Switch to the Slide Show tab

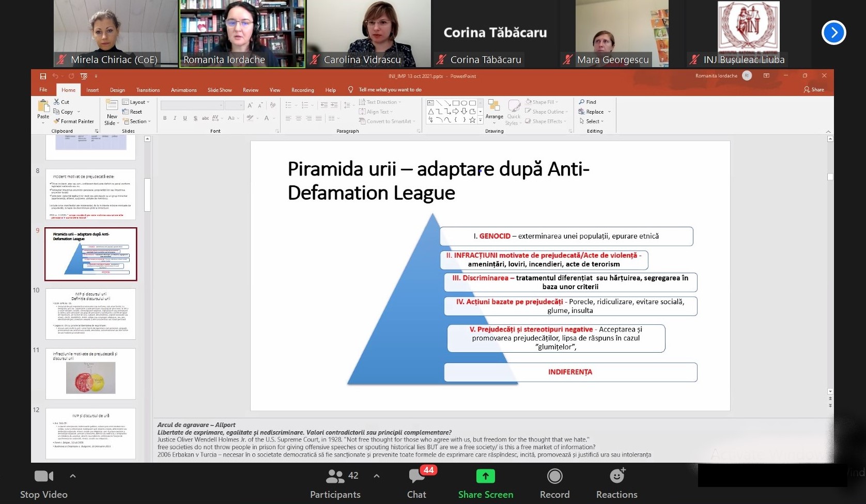[220, 90]
